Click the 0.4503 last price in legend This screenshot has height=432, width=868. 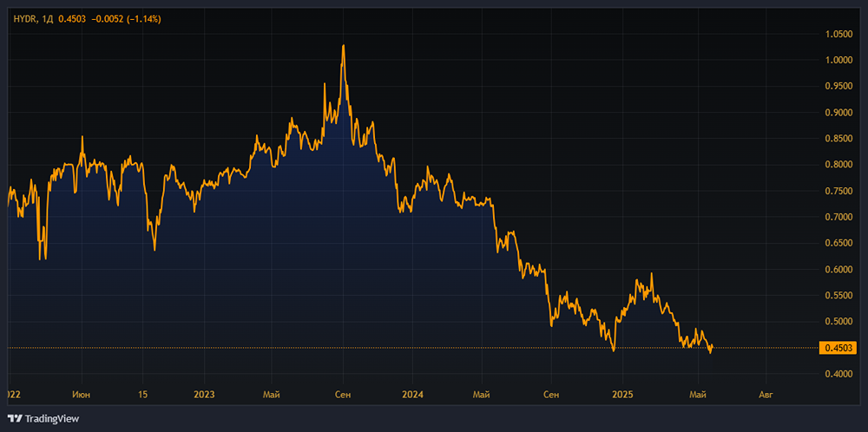click(x=70, y=19)
